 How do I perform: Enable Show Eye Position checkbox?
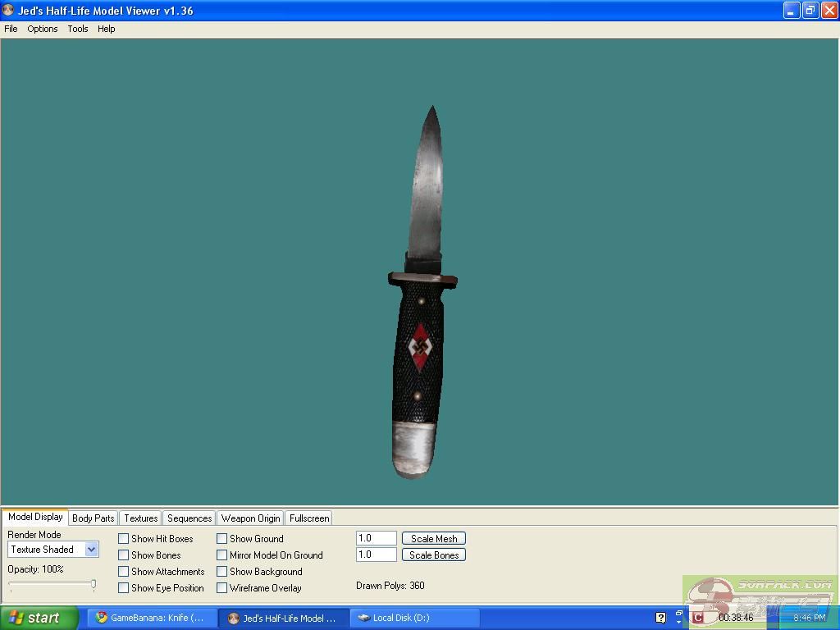[123, 587]
